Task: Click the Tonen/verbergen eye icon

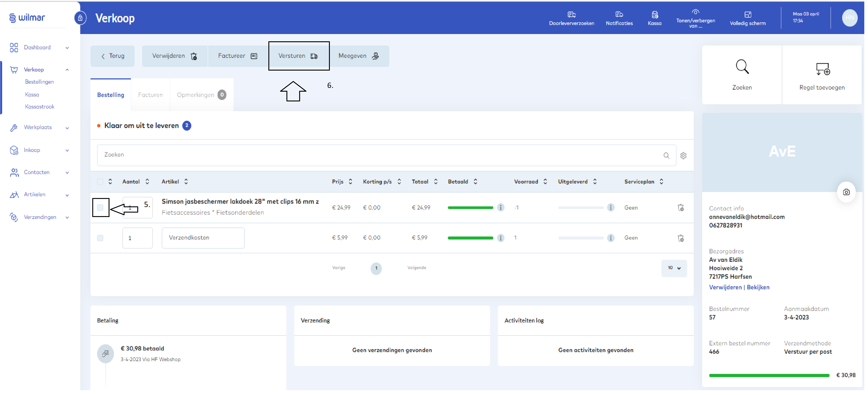Action: coord(698,12)
